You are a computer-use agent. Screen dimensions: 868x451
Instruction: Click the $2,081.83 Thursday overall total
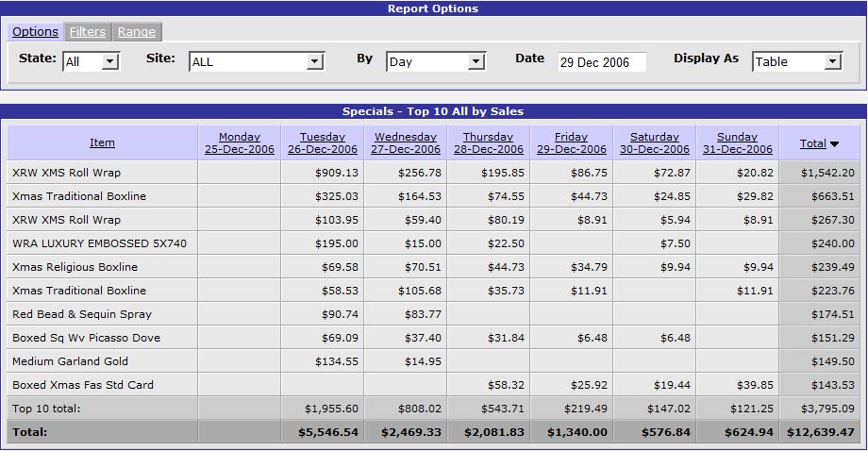494,432
